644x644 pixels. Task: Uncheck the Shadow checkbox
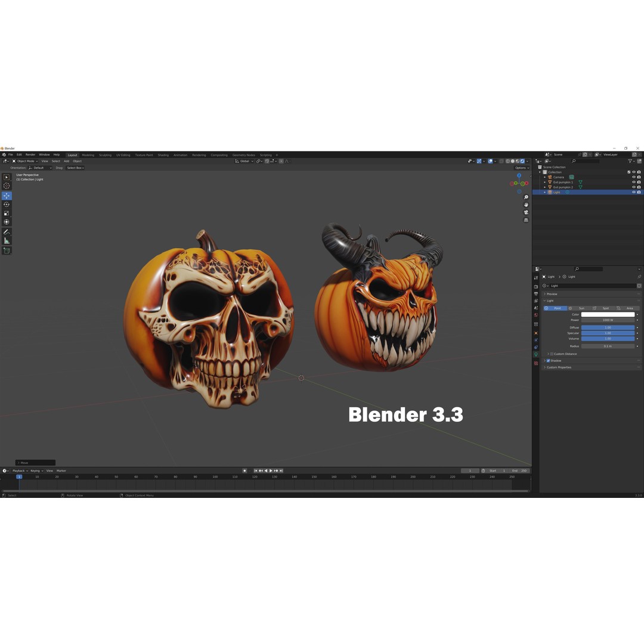(x=548, y=361)
